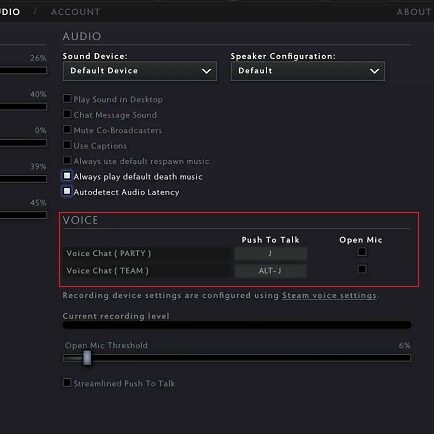Click the Open Mic Threshold slider handle
Viewport: 434px width, 434px height.
87,358
